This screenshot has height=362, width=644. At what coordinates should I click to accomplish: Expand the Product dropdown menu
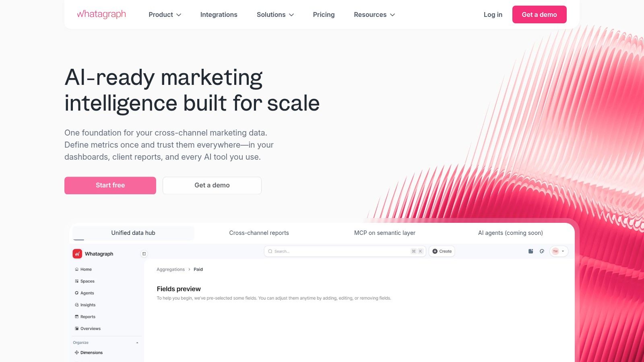coord(165,14)
